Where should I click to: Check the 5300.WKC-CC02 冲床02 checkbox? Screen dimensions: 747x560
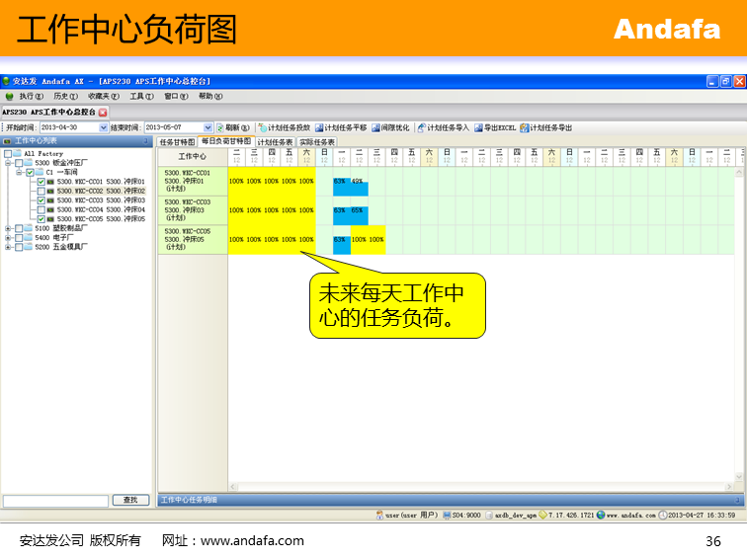tap(41, 191)
